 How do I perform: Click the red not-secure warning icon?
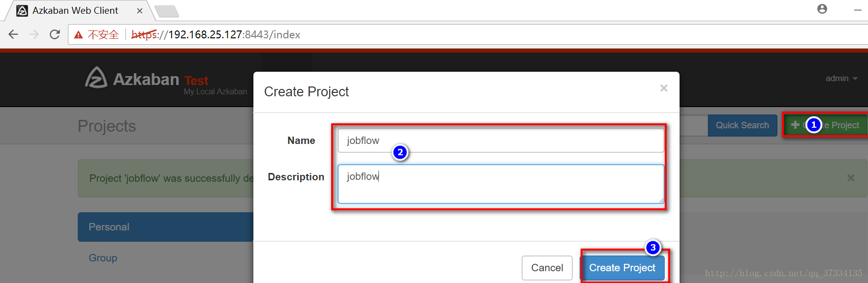78,35
